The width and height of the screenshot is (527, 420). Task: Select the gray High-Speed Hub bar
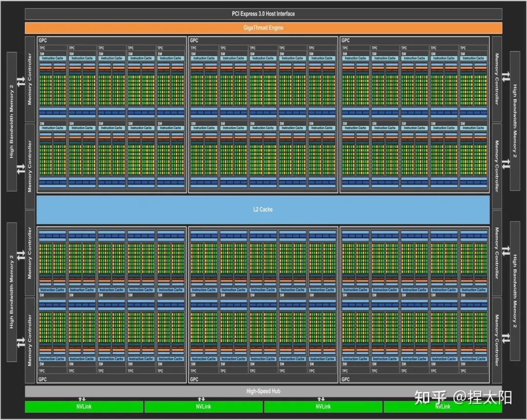[x=263, y=391]
